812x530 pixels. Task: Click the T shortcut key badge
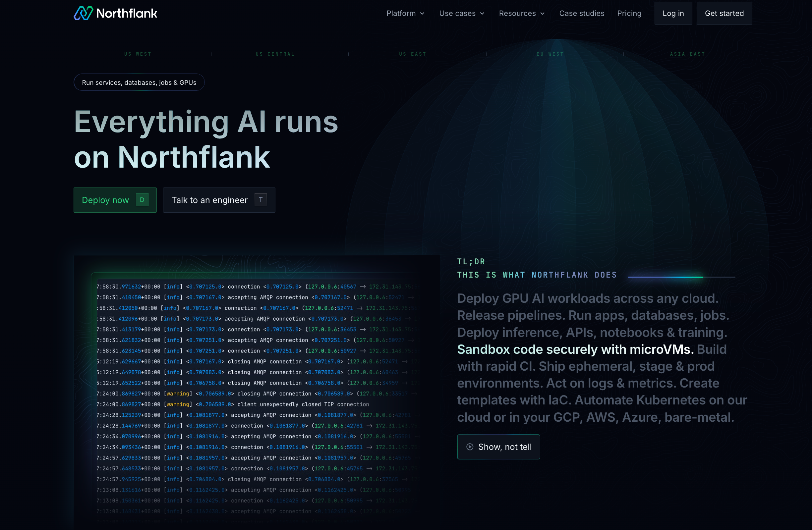pyautogui.click(x=261, y=200)
